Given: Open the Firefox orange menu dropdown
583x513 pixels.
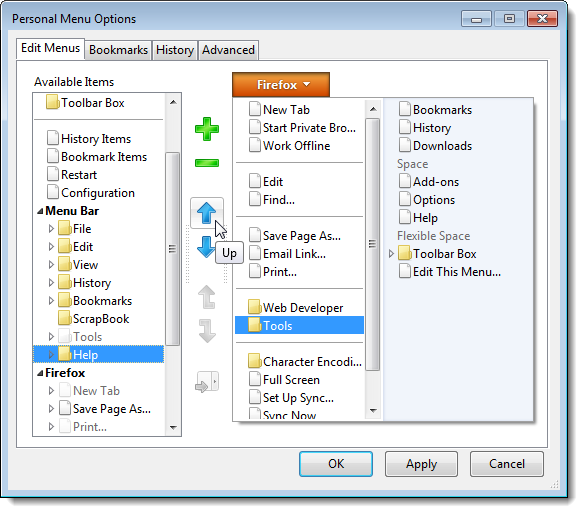Looking at the screenshot, I should [x=281, y=85].
